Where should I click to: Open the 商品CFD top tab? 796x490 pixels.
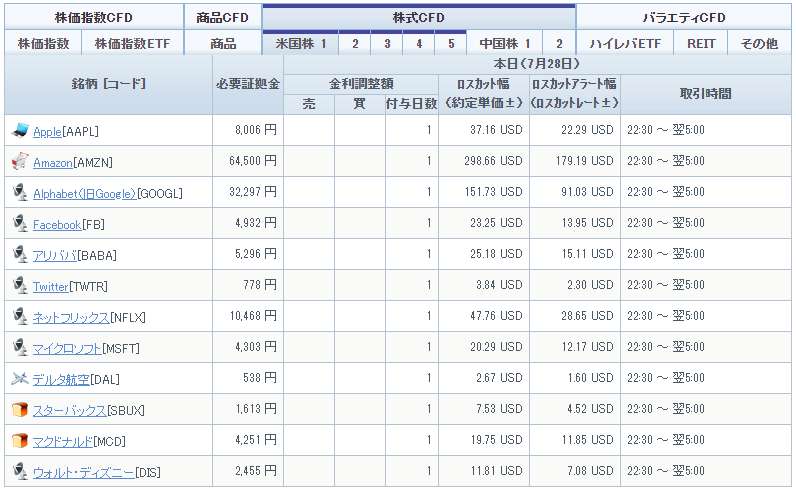point(222,17)
